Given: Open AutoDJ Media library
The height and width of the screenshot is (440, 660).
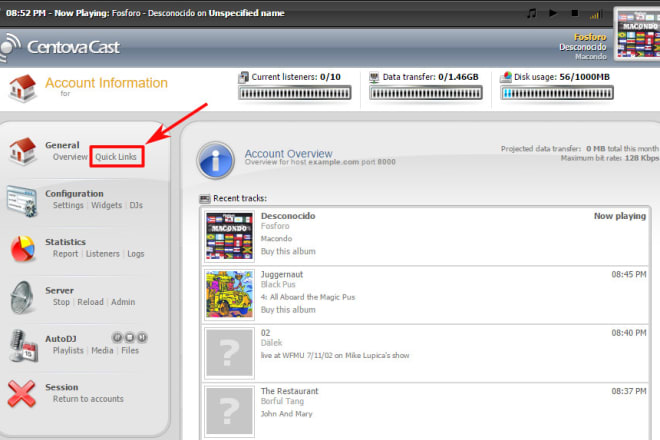Looking at the screenshot, I should point(102,351).
